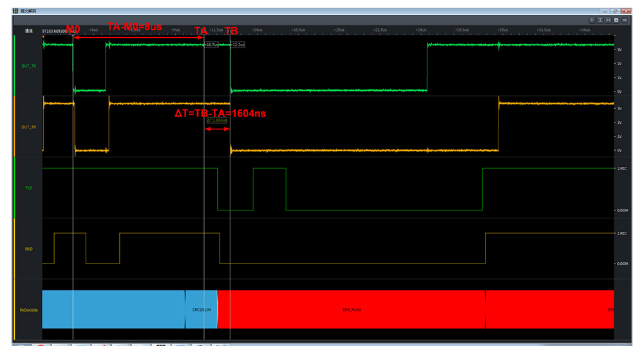Click the CRCDELIM decode segment
Image resolution: width=644 pixels, height=353 pixels.
click(x=201, y=309)
